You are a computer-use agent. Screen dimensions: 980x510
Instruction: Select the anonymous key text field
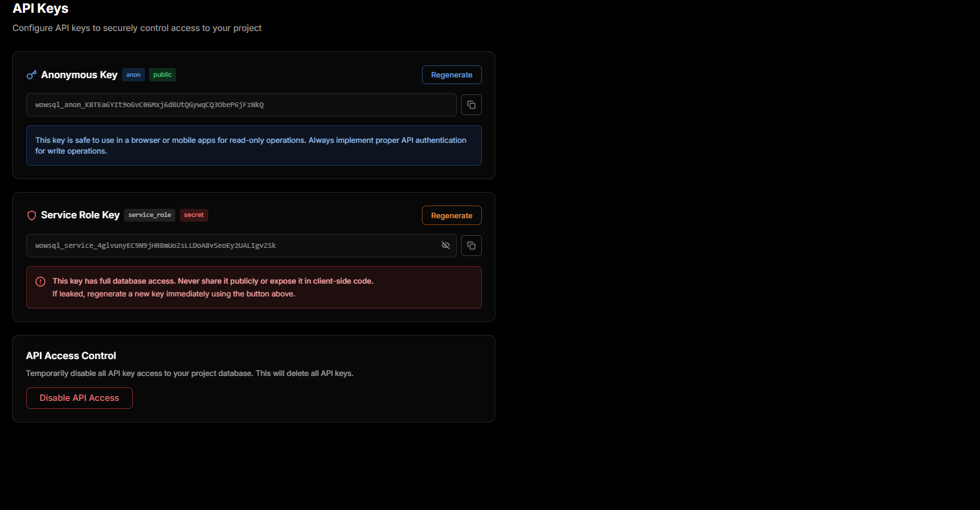241,104
